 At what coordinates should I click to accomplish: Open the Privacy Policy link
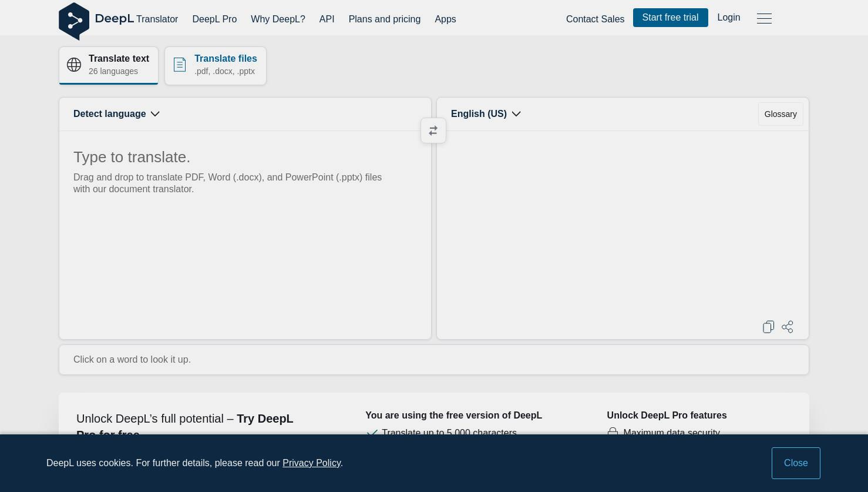tap(311, 463)
